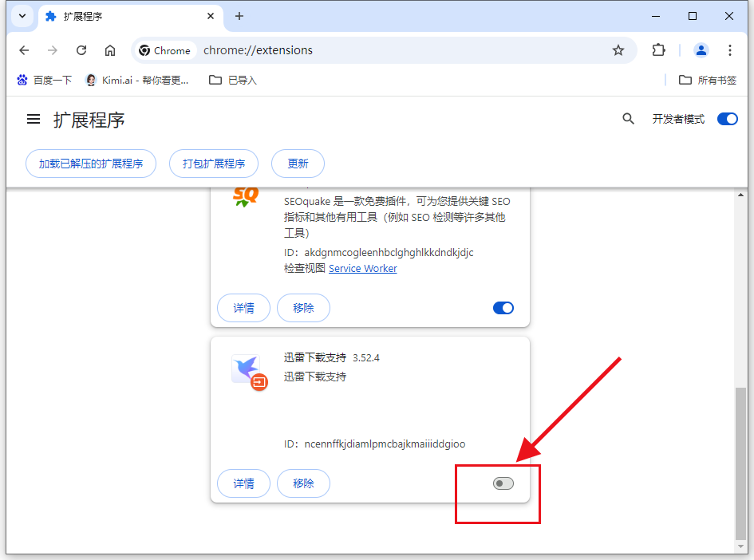
Task: Open the 所有书签 folder
Action: pyautogui.click(x=708, y=81)
